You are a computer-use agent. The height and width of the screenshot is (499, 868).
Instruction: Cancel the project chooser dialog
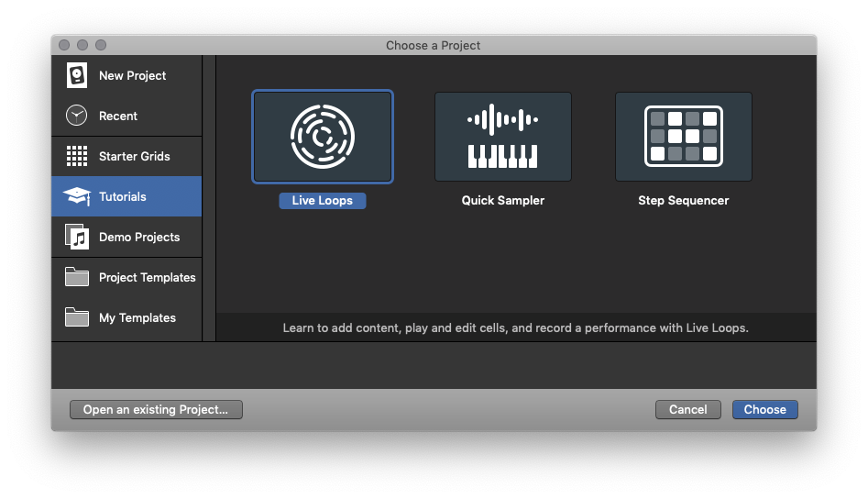[x=688, y=409]
